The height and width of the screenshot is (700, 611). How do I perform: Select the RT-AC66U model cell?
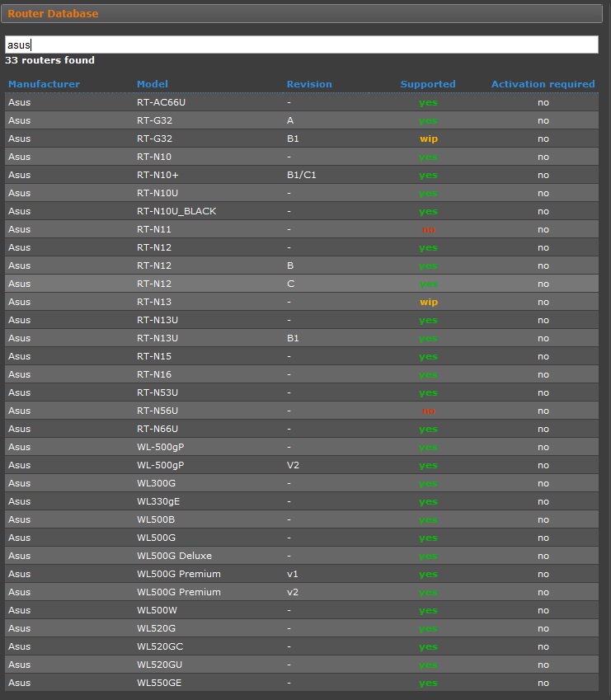[161, 102]
